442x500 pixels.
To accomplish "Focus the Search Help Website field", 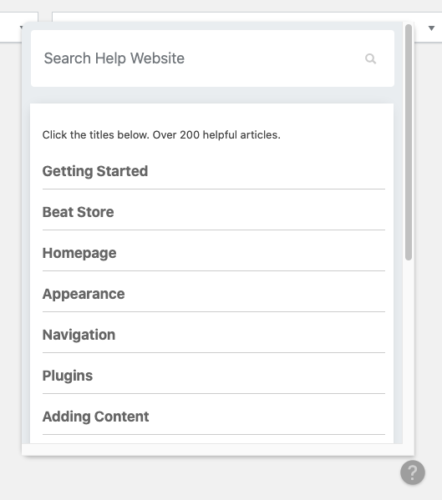I will (213, 59).
